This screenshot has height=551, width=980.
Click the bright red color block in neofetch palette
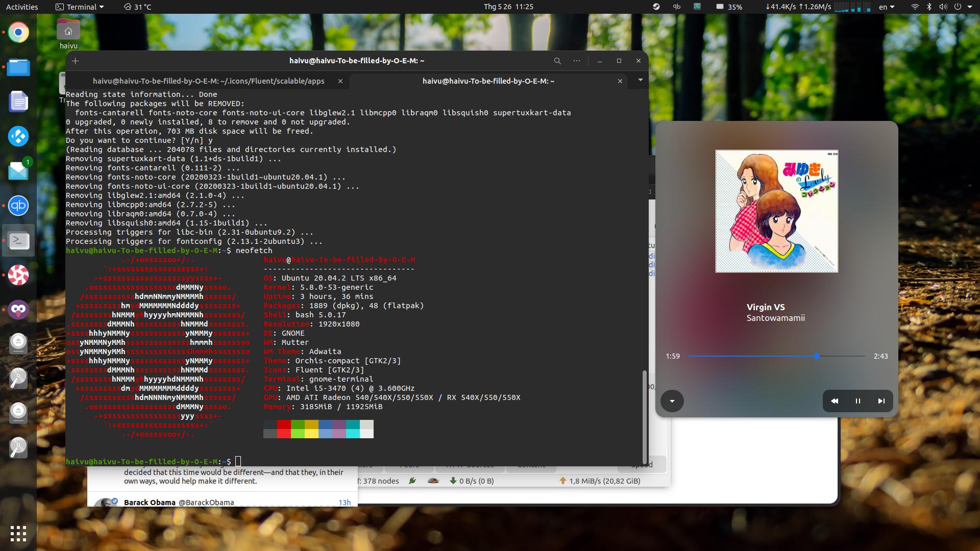(x=284, y=434)
